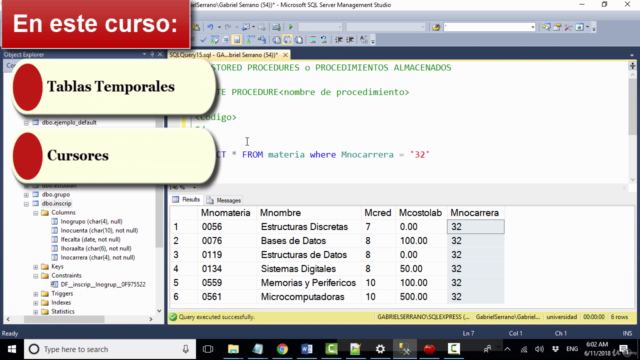Viewport: 640px width, 360px height.
Task: Open the Object Explorer window position dropdown
Action: (144, 54)
